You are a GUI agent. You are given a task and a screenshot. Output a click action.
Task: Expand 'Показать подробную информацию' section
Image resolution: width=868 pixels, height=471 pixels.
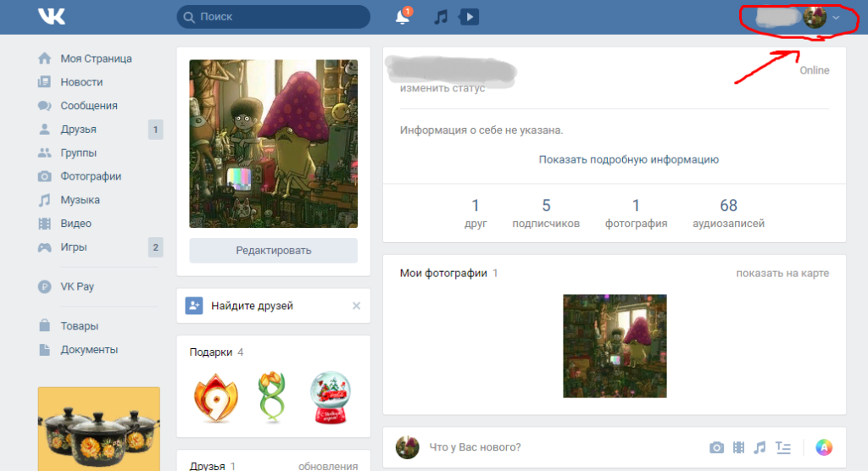click(628, 159)
